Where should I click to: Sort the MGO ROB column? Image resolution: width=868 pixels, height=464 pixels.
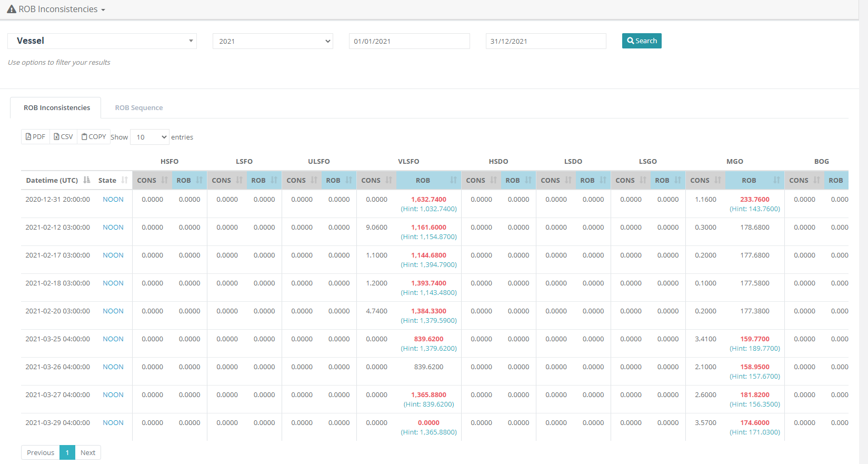pyautogui.click(x=755, y=180)
